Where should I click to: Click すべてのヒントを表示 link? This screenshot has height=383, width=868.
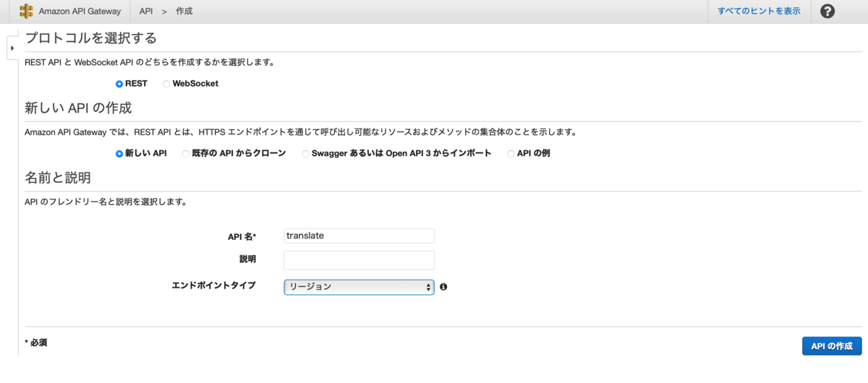click(x=759, y=12)
